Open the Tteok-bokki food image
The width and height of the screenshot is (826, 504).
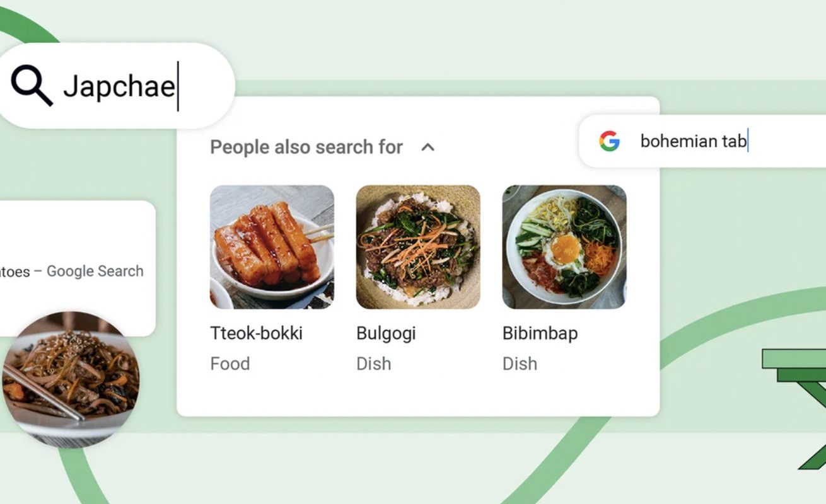tap(272, 247)
